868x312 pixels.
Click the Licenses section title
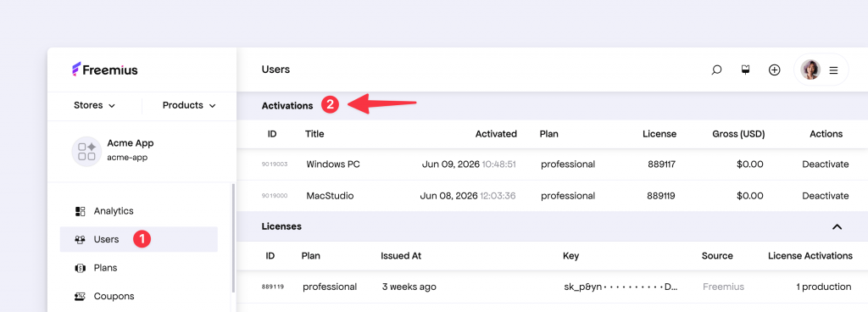(x=281, y=226)
